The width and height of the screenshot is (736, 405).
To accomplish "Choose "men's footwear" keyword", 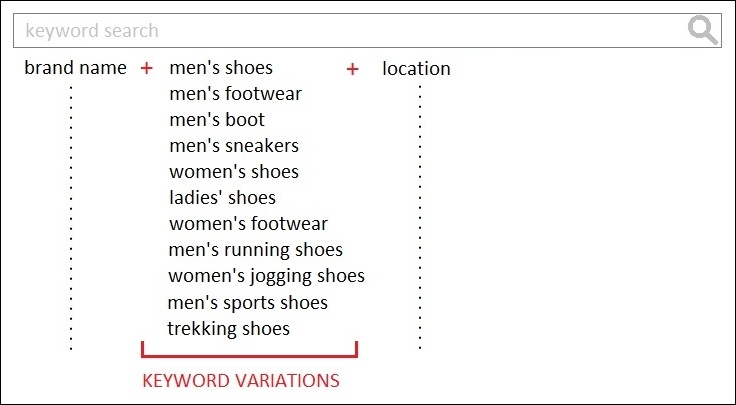I will coord(235,94).
